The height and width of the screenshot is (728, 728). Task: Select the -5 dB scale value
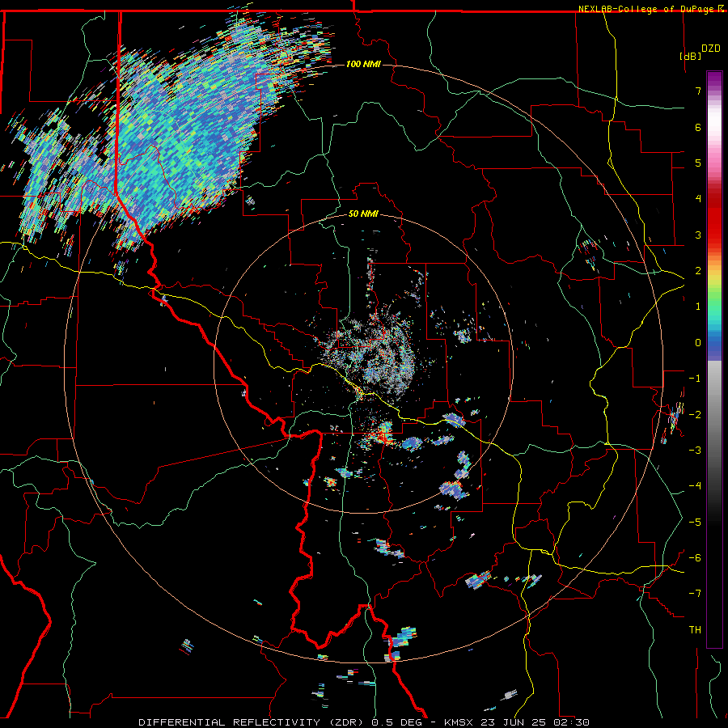coord(695,522)
